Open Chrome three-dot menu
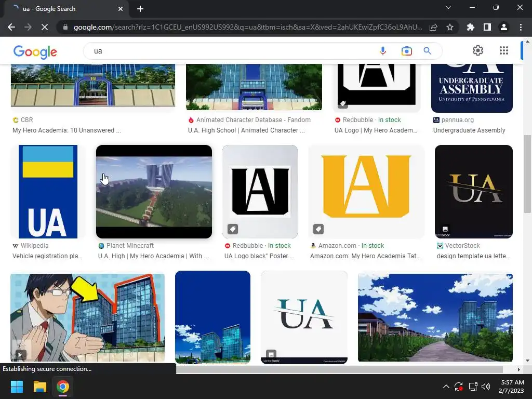The image size is (532, 399). 521,27
